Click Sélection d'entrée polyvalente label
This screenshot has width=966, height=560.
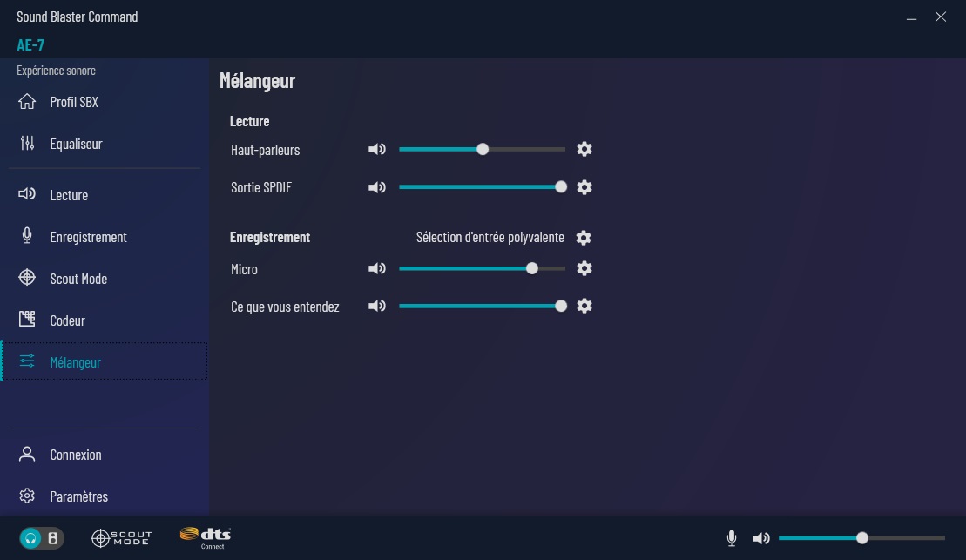[x=490, y=237]
